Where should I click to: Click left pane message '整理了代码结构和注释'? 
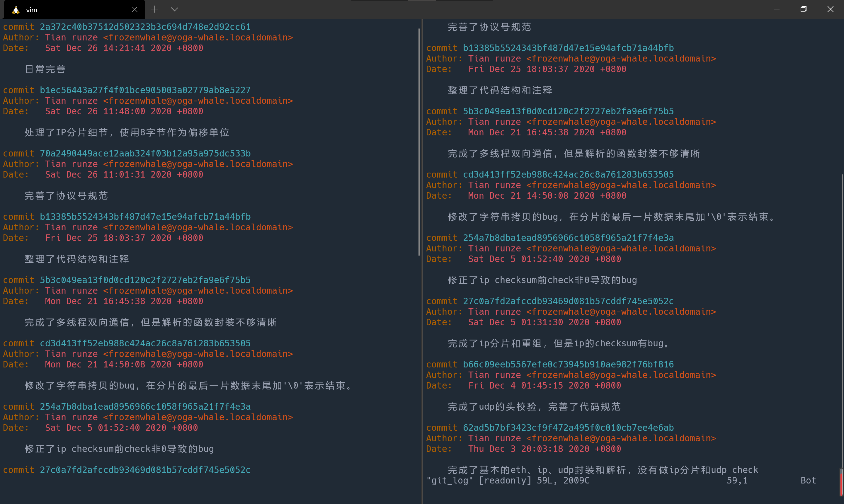[77, 259]
